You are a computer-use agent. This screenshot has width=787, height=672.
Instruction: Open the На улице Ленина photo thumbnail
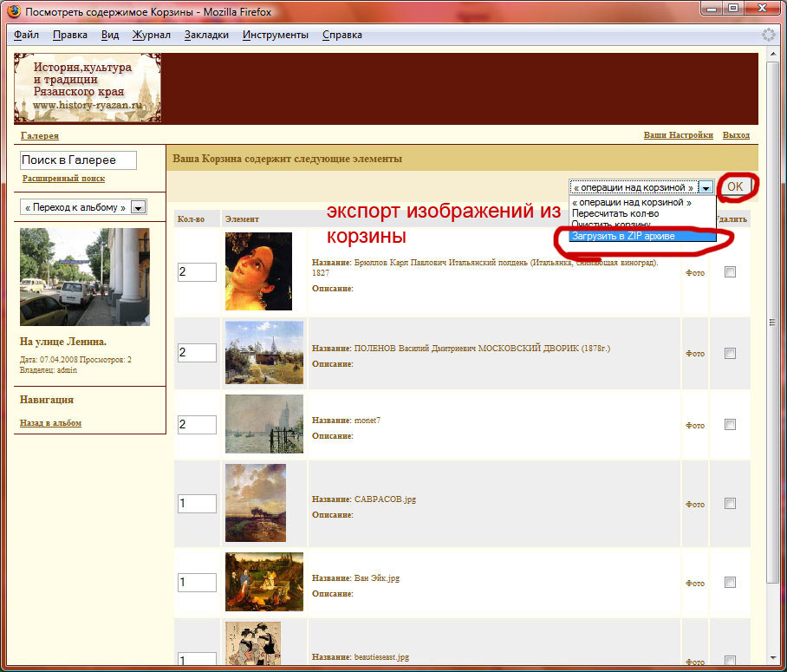coord(85,277)
